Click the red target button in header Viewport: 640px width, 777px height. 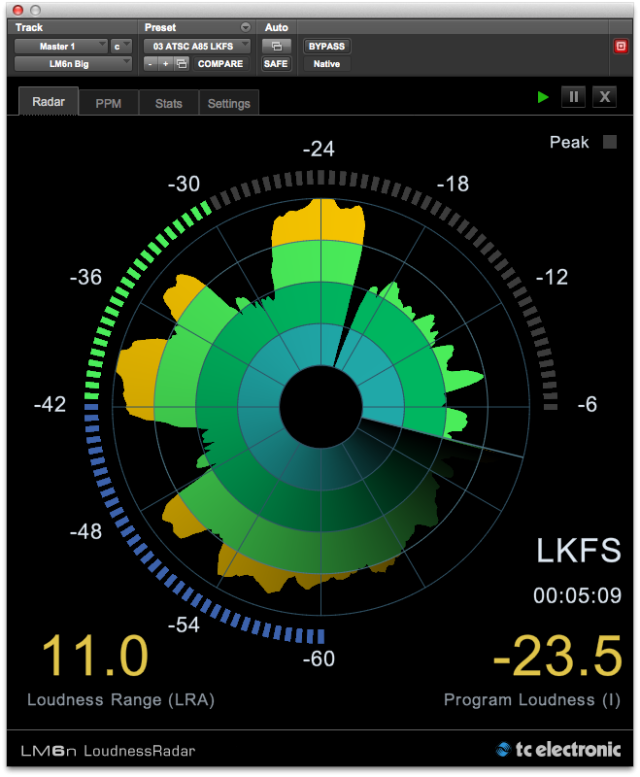(620, 46)
